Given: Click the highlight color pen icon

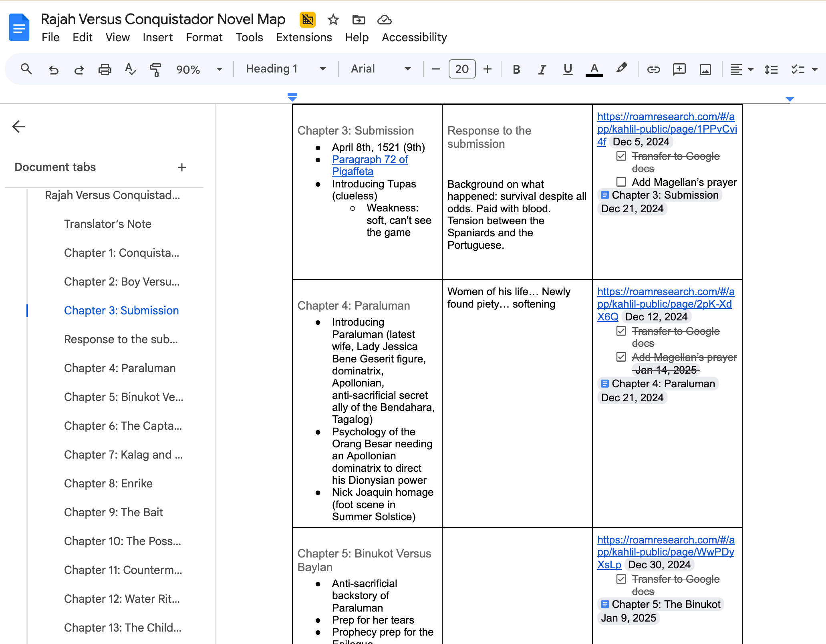Looking at the screenshot, I should coord(621,68).
